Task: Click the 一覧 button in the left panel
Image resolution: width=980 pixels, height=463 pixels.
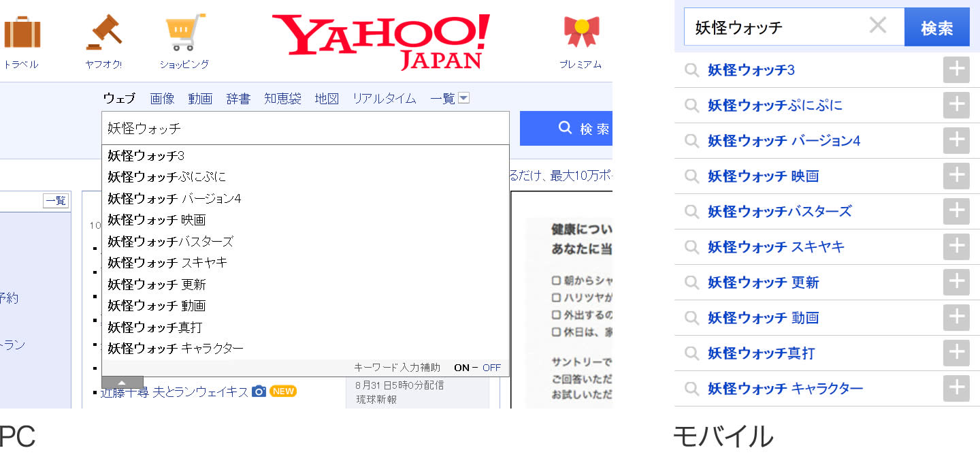Action: click(56, 200)
